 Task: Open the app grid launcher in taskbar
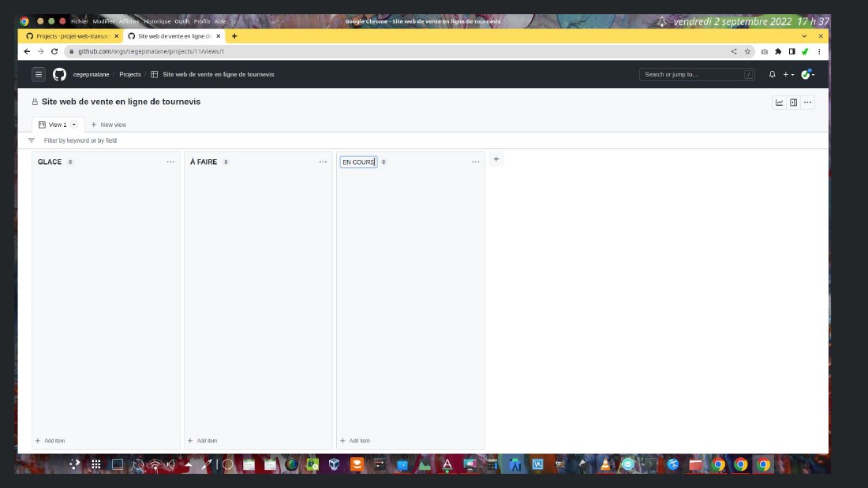[95, 464]
